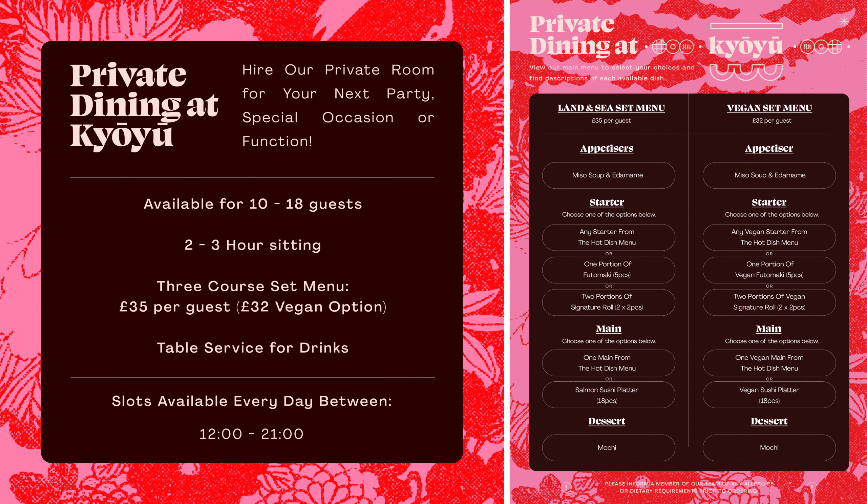
Task: Click the grid circle icon right of kyōyū logo
Action: 835,46
